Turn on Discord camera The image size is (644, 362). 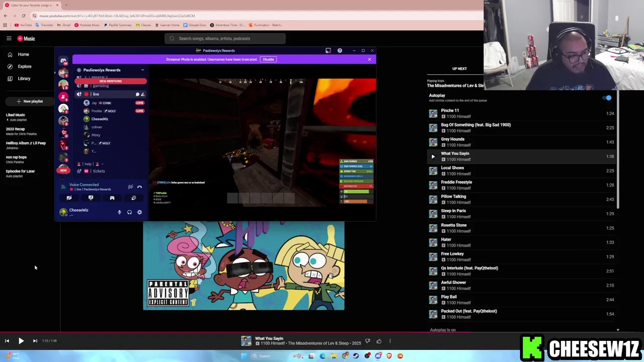coord(69,198)
